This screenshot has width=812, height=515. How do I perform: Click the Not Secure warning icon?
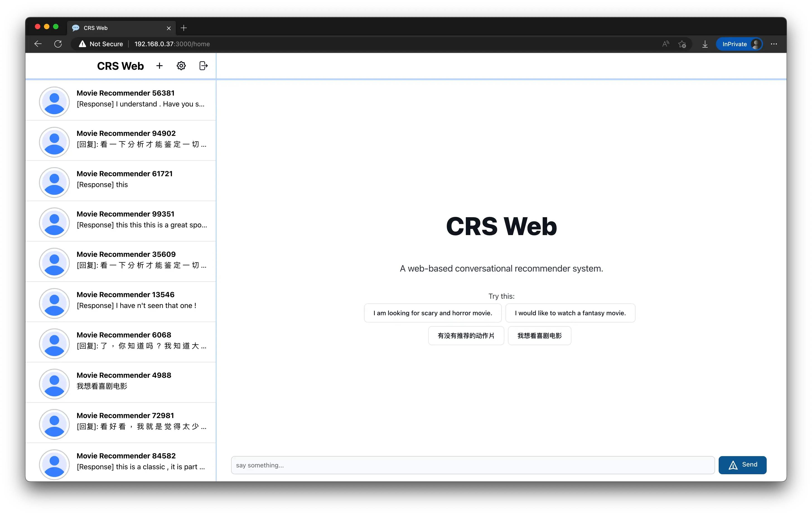point(82,44)
